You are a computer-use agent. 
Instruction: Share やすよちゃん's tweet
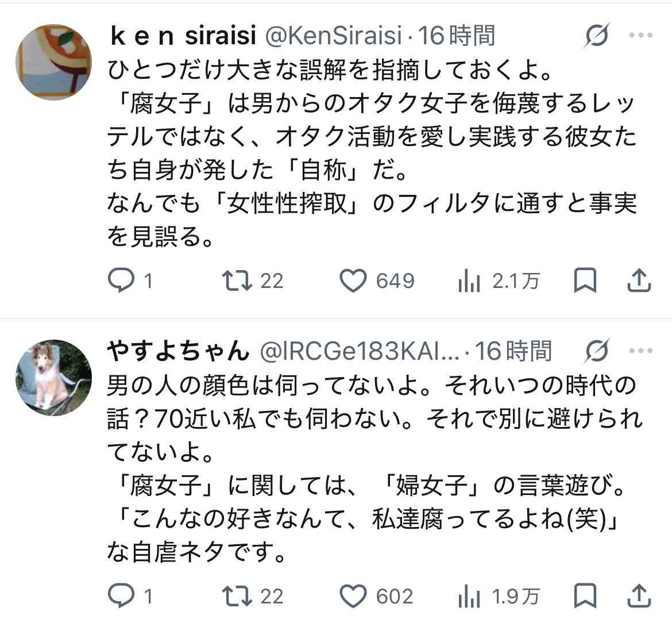click(x=638, y=595)
